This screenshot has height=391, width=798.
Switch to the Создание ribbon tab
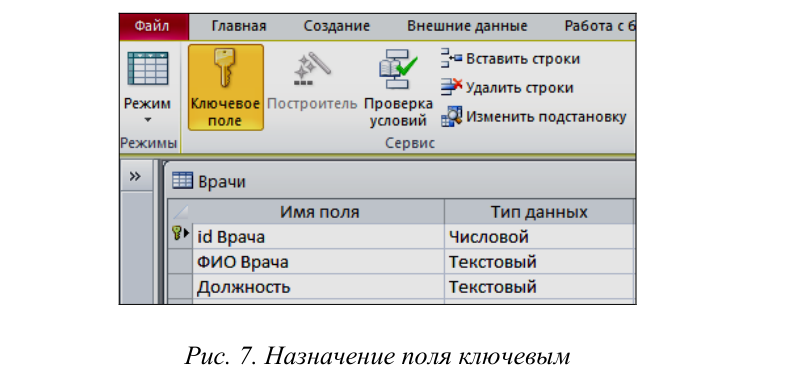pos(336,26)
